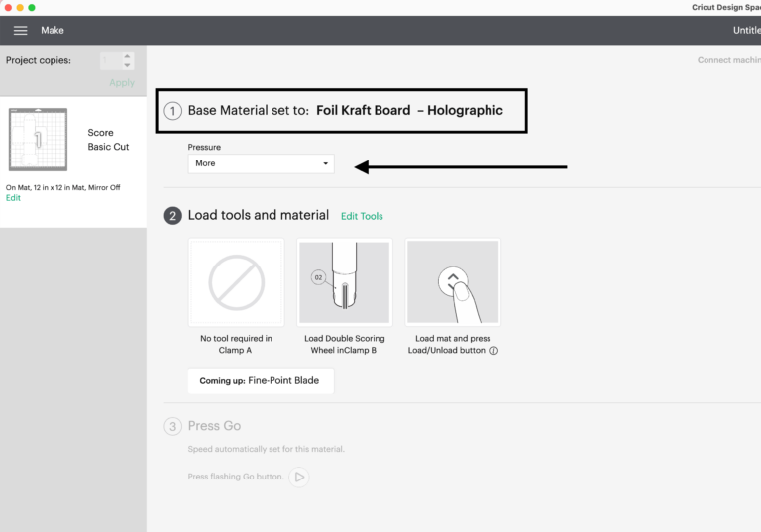This screenshot has width=761, height=532.
Task: Click Edit link under mat details
Action: 13,198
